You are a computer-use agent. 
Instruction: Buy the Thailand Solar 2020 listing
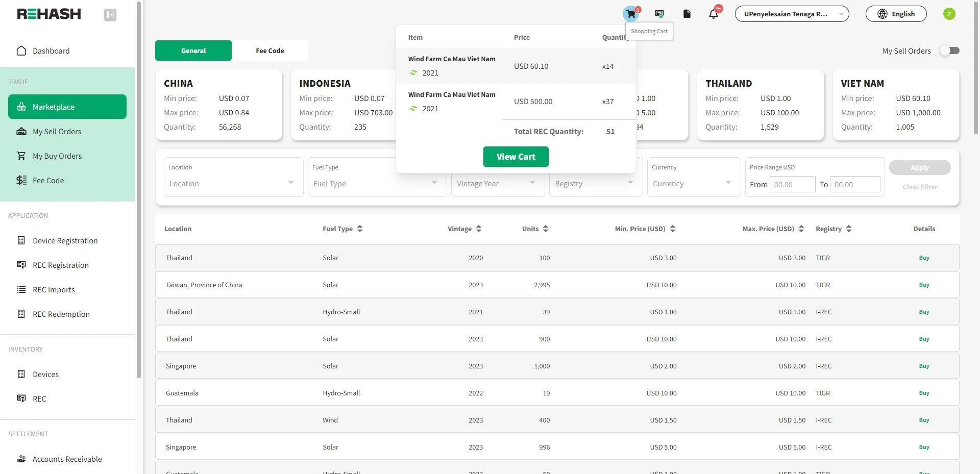924,258
